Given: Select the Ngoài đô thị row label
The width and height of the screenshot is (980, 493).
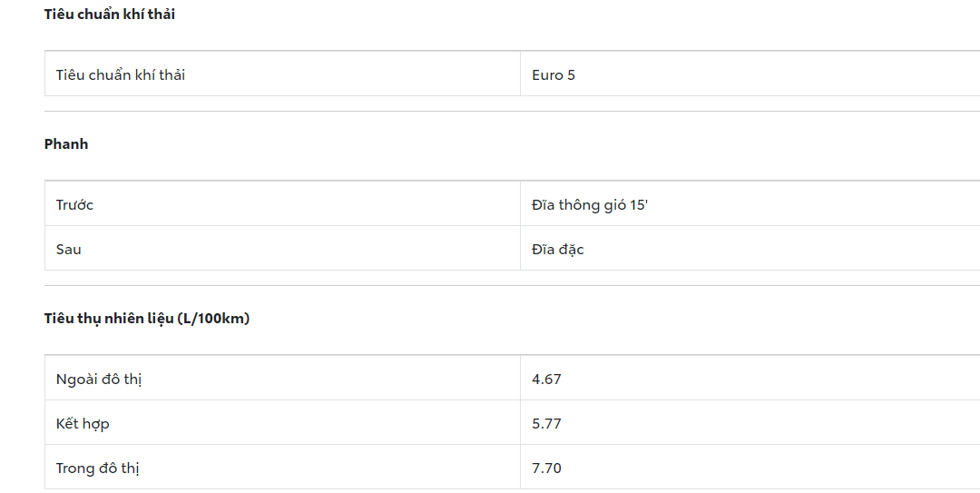Looking at the screenshot, I should pos(99,380).
